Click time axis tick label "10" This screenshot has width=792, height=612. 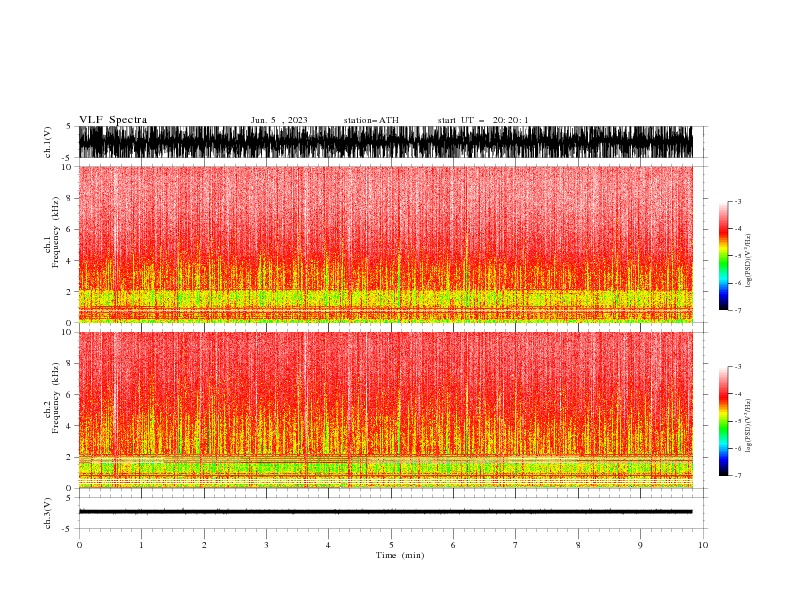pyautogui.click(x=703, y=545)
